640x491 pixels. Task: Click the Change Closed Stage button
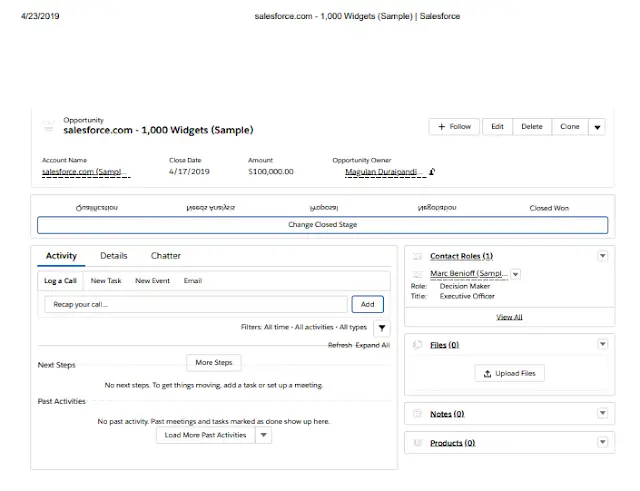tap(322, 225)
